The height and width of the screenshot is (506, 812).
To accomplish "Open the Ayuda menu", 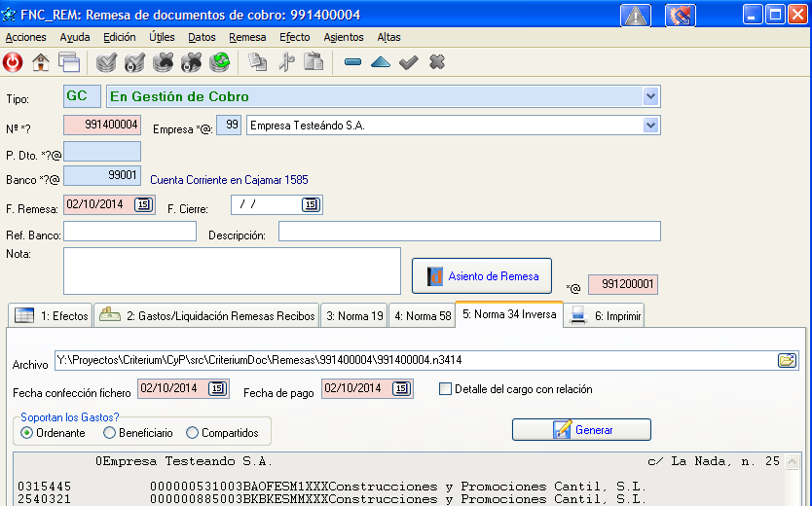I will click(x=75, y=37).
